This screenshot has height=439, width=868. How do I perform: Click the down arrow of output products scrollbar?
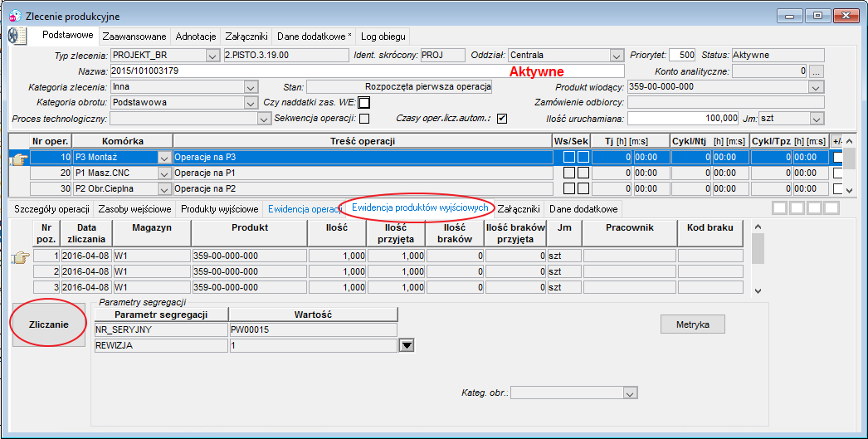[x=758, y=290]
